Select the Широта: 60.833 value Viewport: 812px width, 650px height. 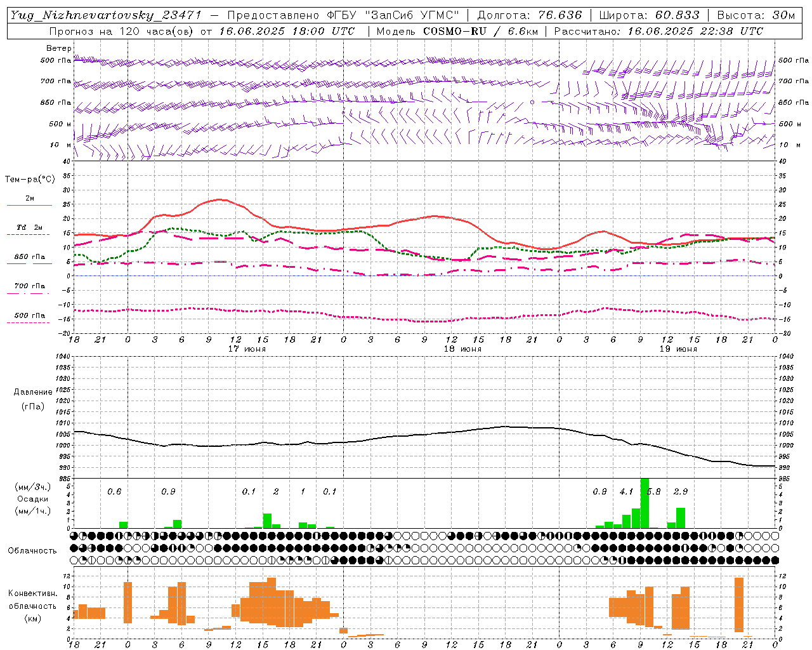click(x=649, y=15)
